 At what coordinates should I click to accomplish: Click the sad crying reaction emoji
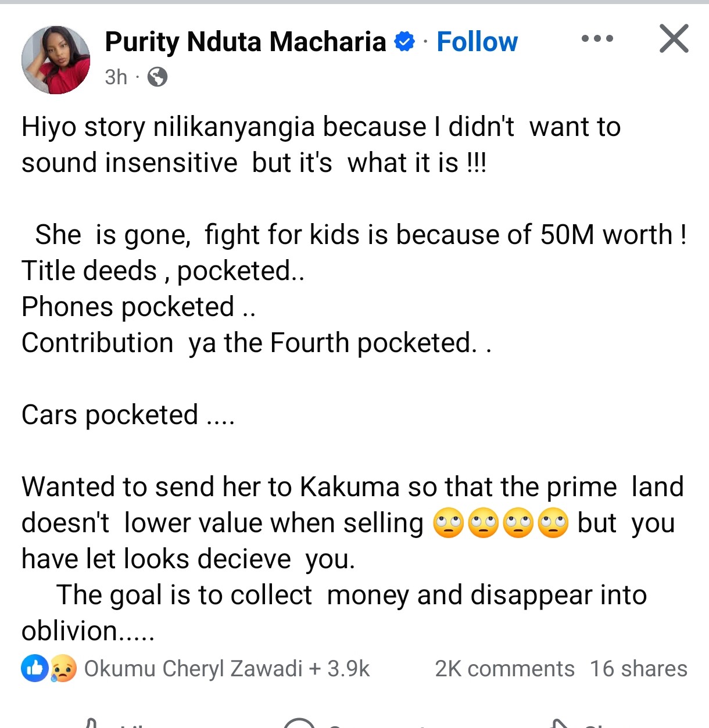[x=63, y=669]
